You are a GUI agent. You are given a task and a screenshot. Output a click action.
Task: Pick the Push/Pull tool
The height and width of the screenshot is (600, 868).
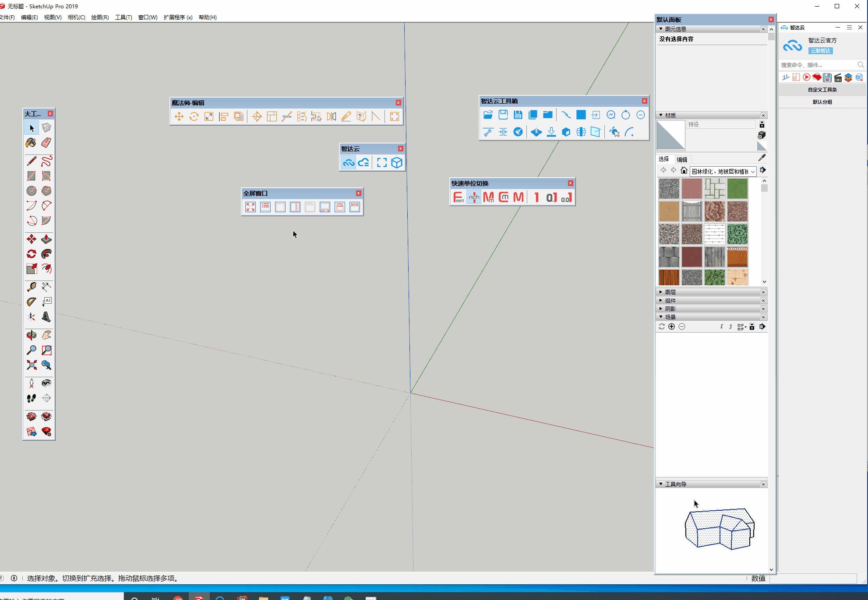point(46,239)
